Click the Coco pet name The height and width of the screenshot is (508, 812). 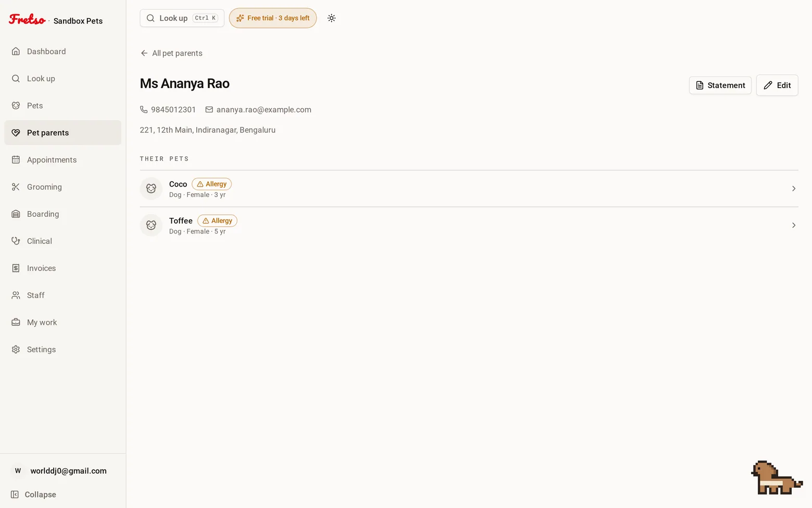pos(178,184)
